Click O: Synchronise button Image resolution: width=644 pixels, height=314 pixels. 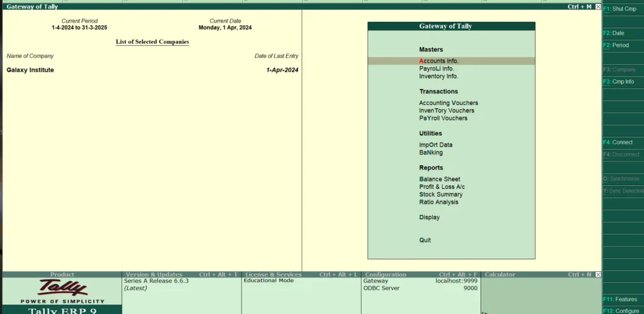click(x=623, y=179)
